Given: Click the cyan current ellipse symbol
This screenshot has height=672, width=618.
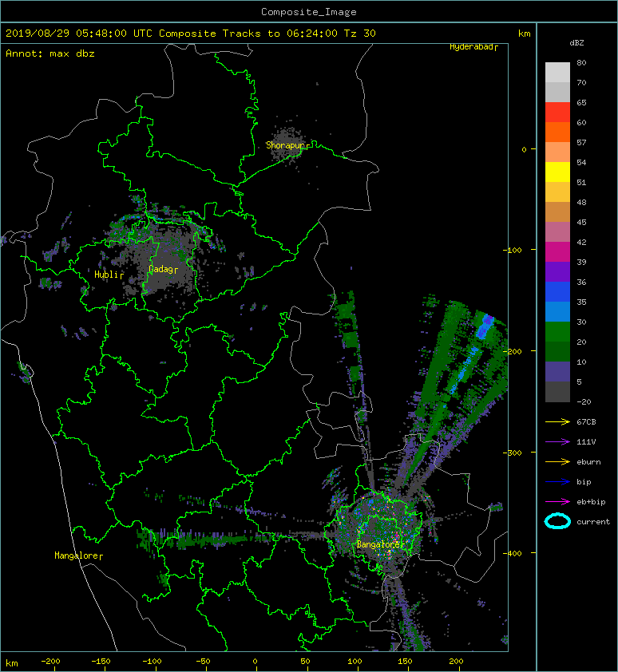Looking at the screenshot, I should [x=557, y=522].
